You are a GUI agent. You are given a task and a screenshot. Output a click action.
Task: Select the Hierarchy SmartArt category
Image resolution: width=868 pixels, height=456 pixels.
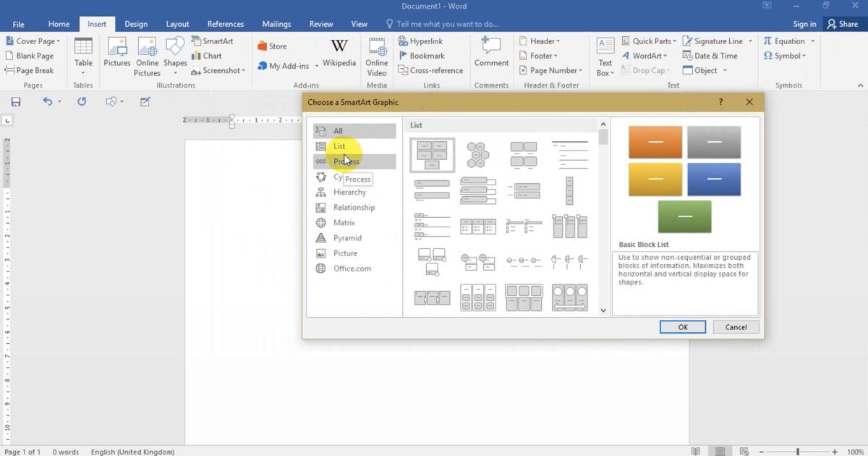click(349, 193)
